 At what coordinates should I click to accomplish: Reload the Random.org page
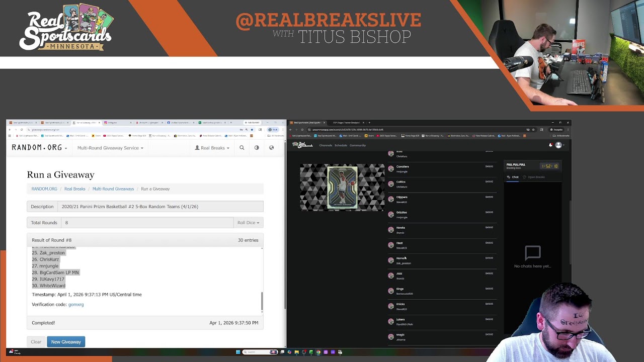pyautogui.click(x=22, y=130)
